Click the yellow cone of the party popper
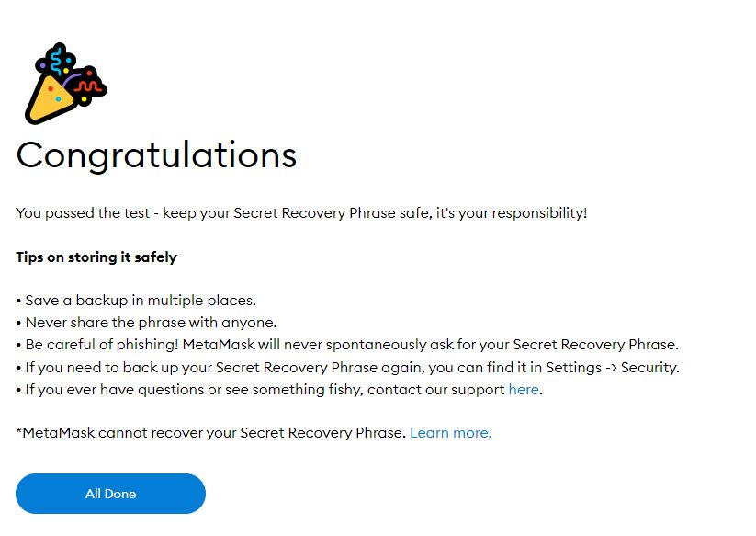Screen dimensions: 756x536 pos(48,99)
